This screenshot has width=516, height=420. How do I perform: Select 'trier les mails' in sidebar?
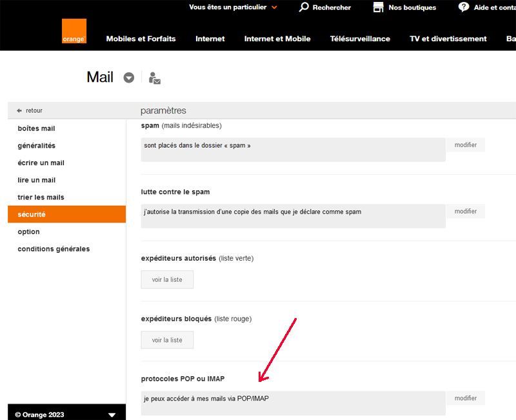coord(41,197)
